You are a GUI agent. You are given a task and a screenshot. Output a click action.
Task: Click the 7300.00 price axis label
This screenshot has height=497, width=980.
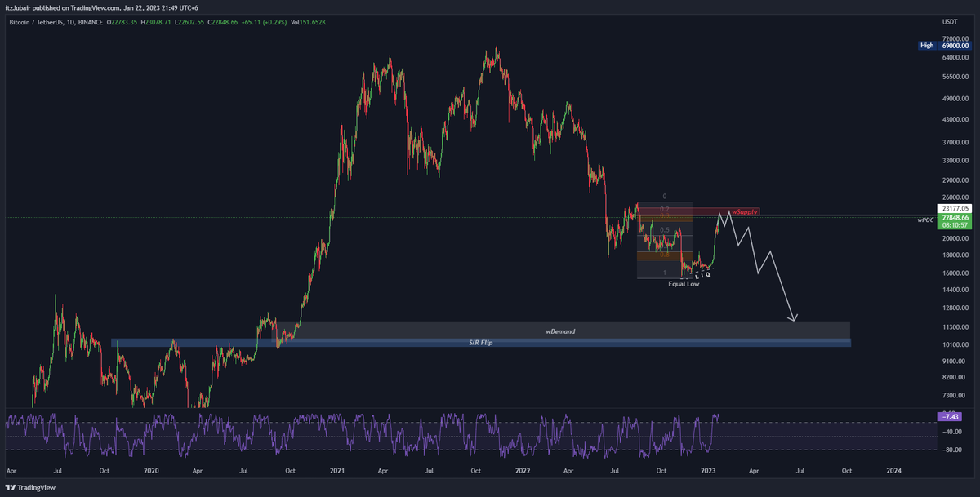[x=954, y=395]
